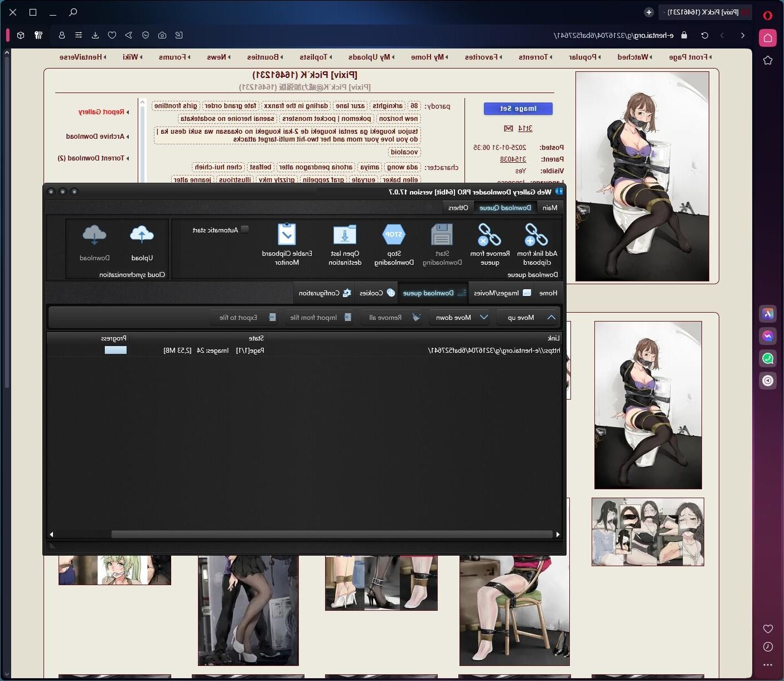
Task: Click the Start Downloading floppy icon
Action: [x=442, y=235]
